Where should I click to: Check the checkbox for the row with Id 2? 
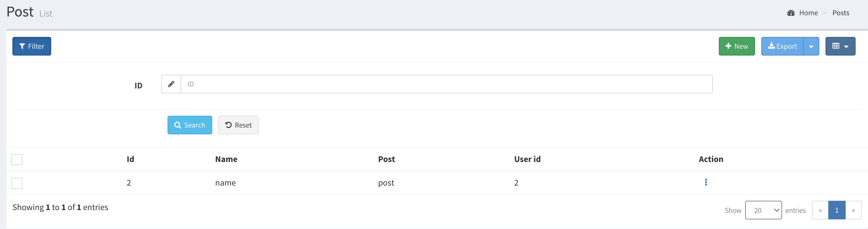tap(17, 183)
